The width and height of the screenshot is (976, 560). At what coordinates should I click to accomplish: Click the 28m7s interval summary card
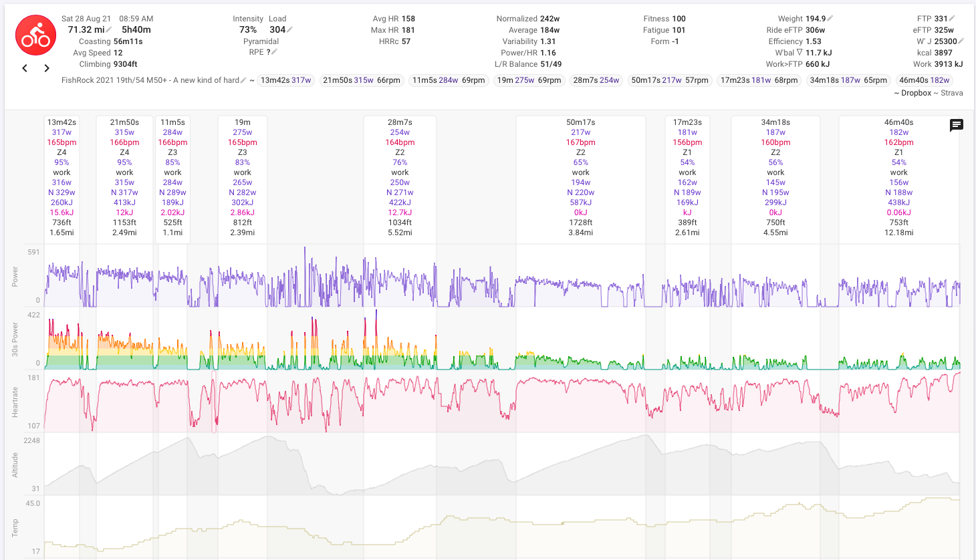pyautogui.click(x=400, y=177)
